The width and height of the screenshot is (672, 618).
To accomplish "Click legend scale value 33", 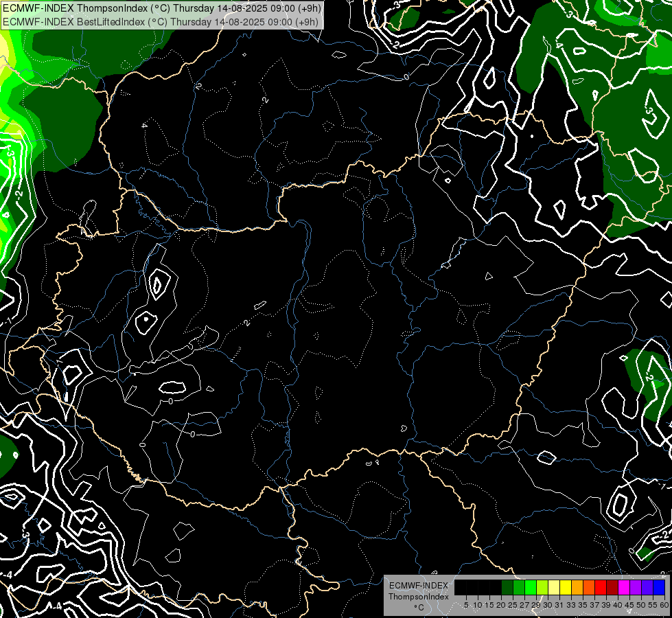I will click(x=571, y=605).
